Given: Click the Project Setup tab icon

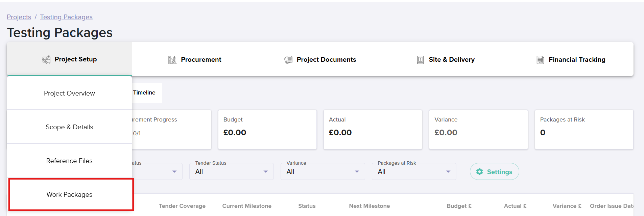Looking at the screenshot, I should pos(46,60).
